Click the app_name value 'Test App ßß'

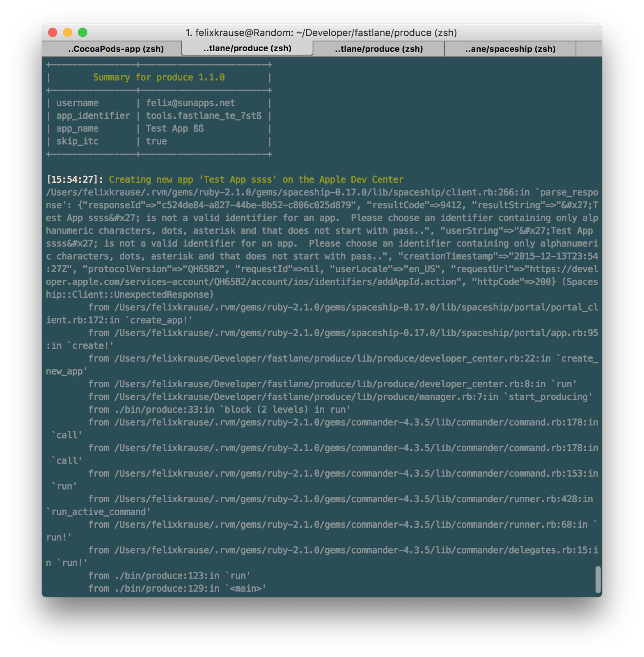click(175, 129)
